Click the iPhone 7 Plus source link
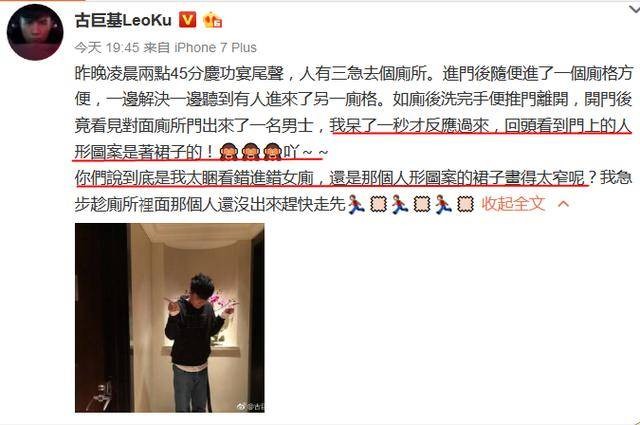Viewport: 640px width, 425px height. pyautogui.click(x=216, y=48)
